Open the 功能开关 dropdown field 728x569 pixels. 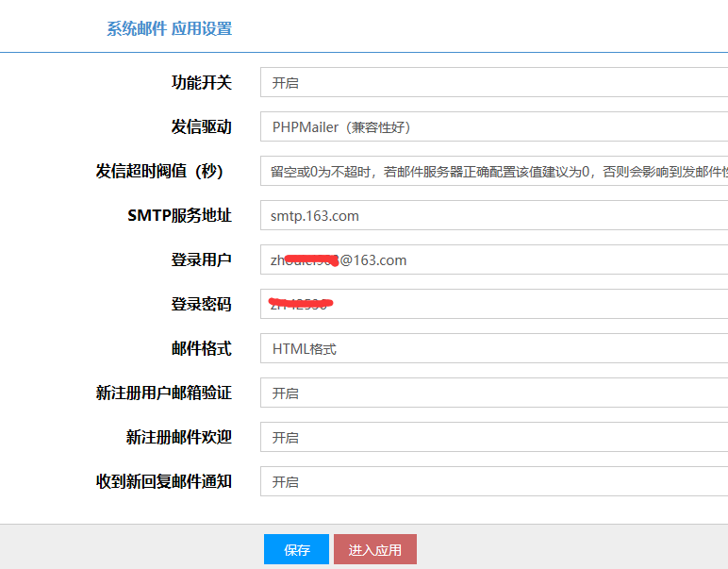pos(493,82)
